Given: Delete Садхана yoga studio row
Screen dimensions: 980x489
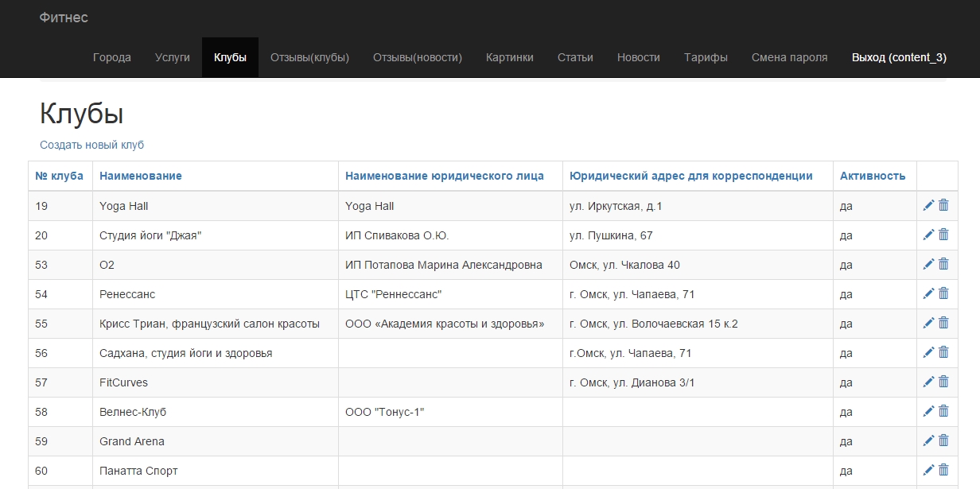Looking at the screenshot, I should 944,353.
